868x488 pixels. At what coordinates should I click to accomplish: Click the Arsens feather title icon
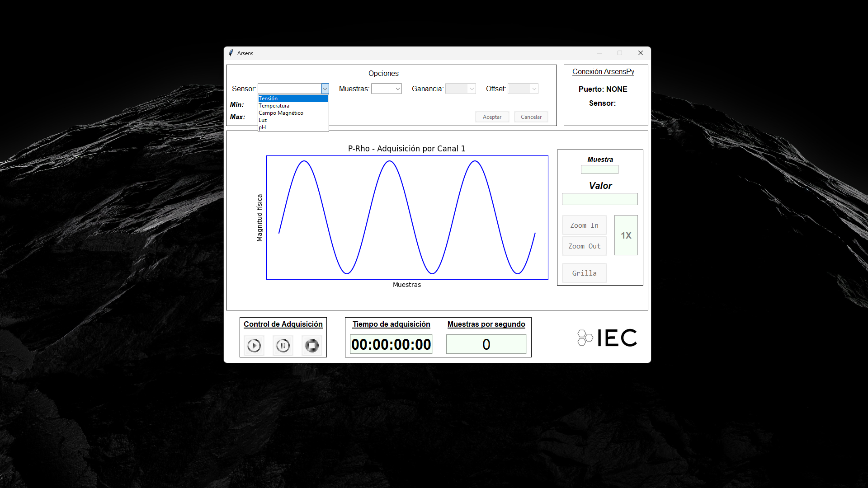click(x=231, y=53)
